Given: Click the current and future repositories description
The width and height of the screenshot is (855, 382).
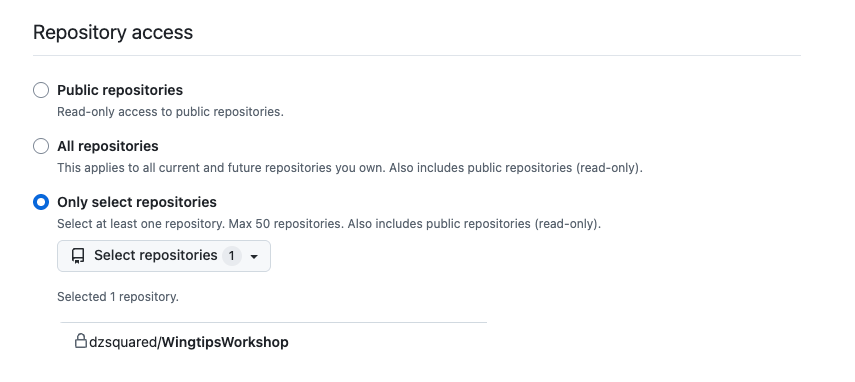Looking at the screenshot, I should (350, 168).
